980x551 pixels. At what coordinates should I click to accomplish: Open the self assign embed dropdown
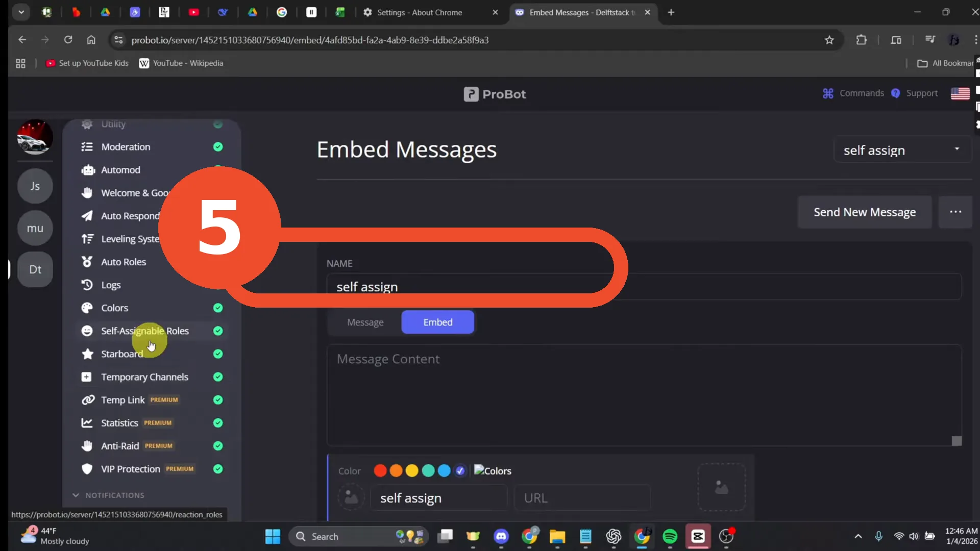pyautogui.click(x=902, y=149)
